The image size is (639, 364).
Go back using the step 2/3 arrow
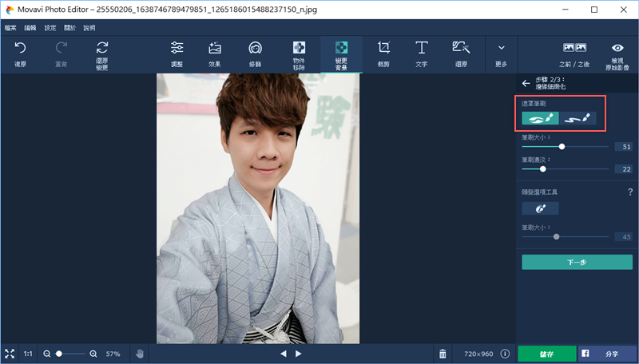coord(526,84)
